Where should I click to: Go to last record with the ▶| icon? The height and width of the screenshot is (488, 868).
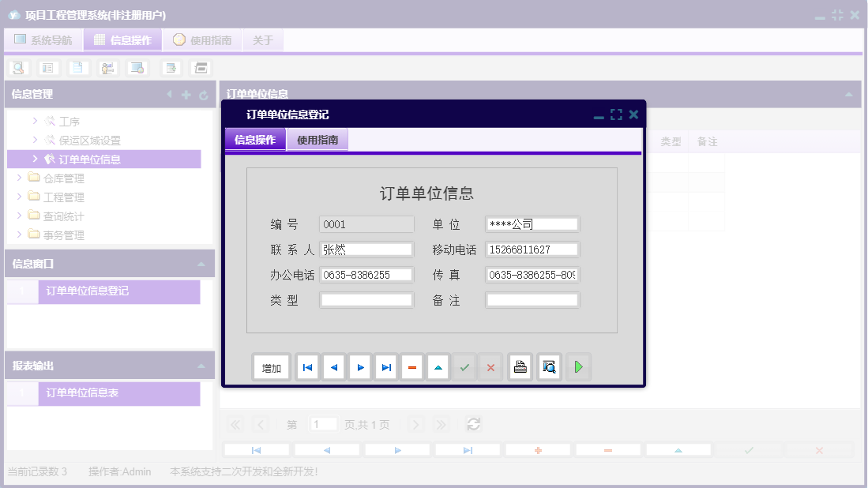(385, 366)
